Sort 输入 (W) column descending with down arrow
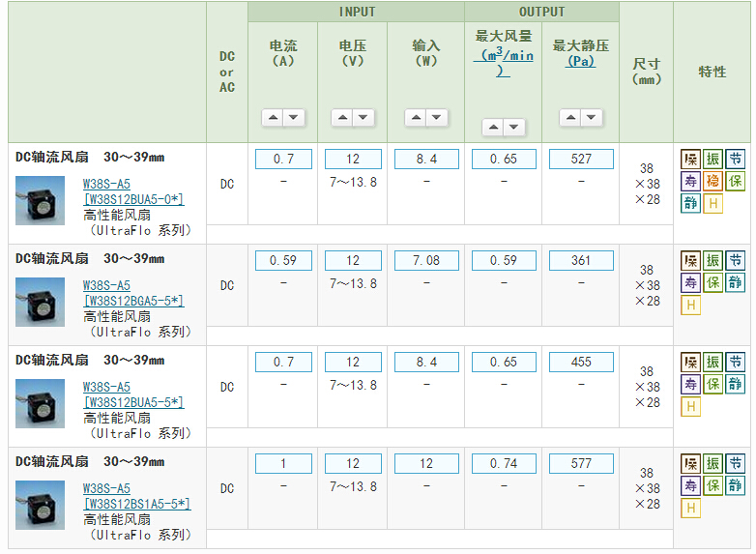Image resolution: width=756 pixels, height=554 pixels. pos(436,117)
